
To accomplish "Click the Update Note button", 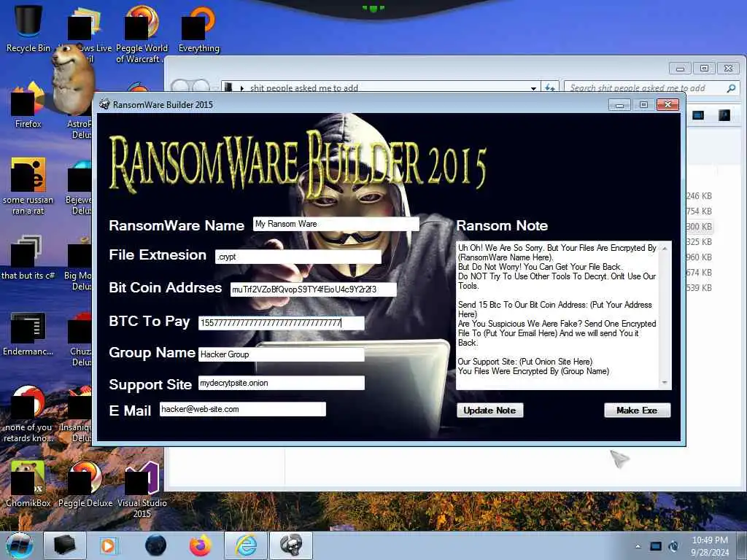I will point(489,411).
